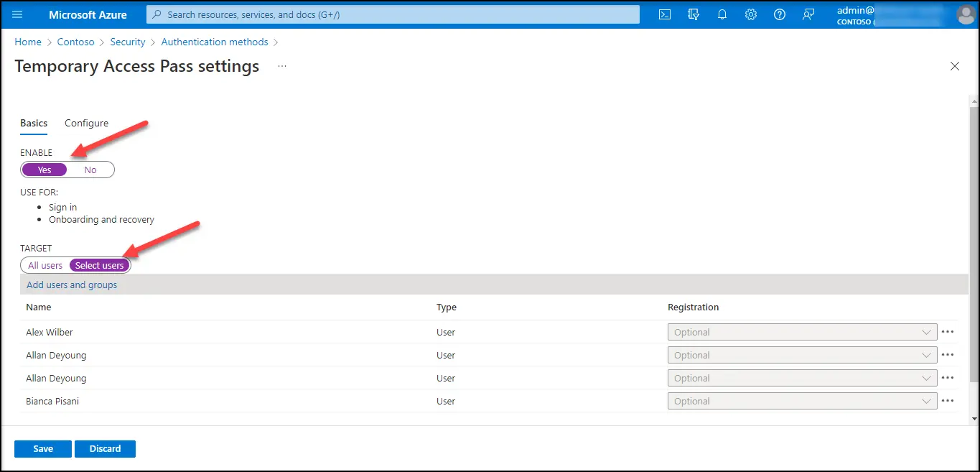980x472 pixels.
Task: Click Add users and groups link
Action: (72, 284)
